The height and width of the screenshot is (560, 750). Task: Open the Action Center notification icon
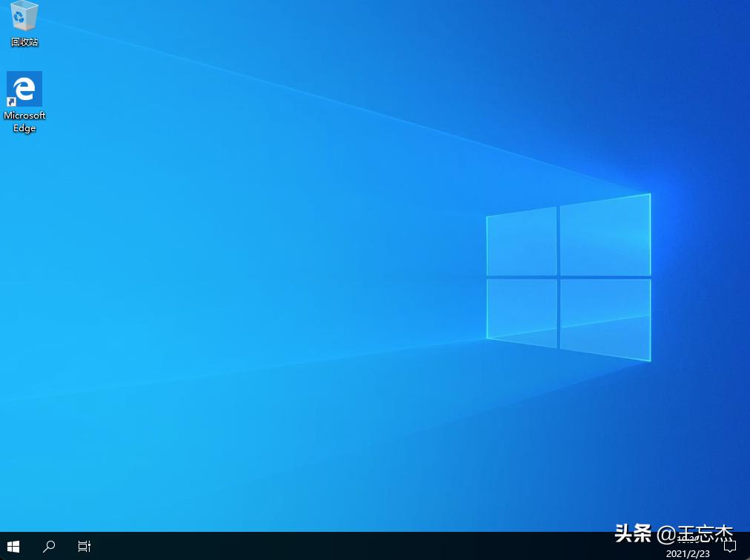point(730,546)
